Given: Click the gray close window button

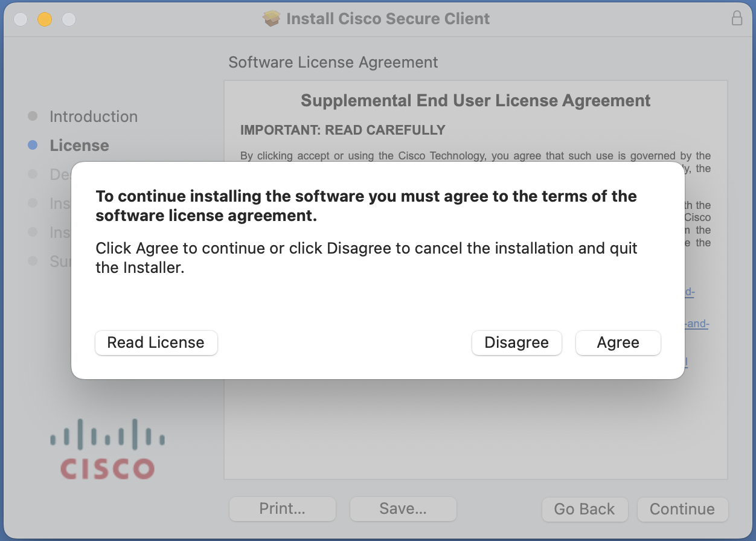Looking at the screenshot, I should 21,19.
